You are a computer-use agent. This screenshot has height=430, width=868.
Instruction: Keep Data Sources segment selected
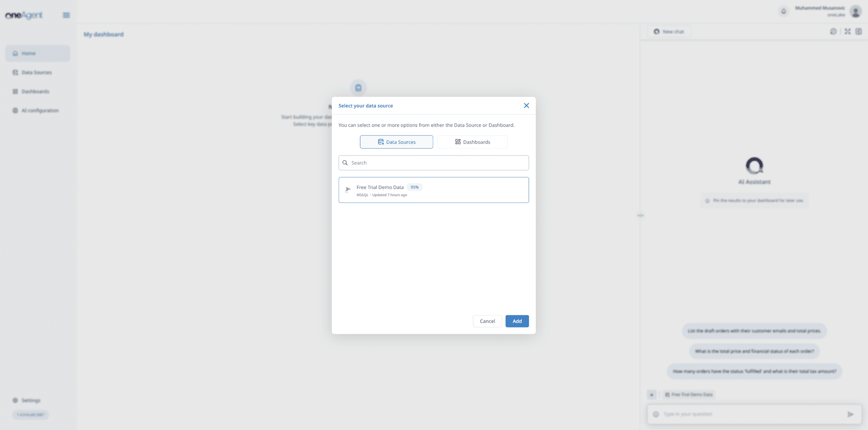click(x=396, y=141)
